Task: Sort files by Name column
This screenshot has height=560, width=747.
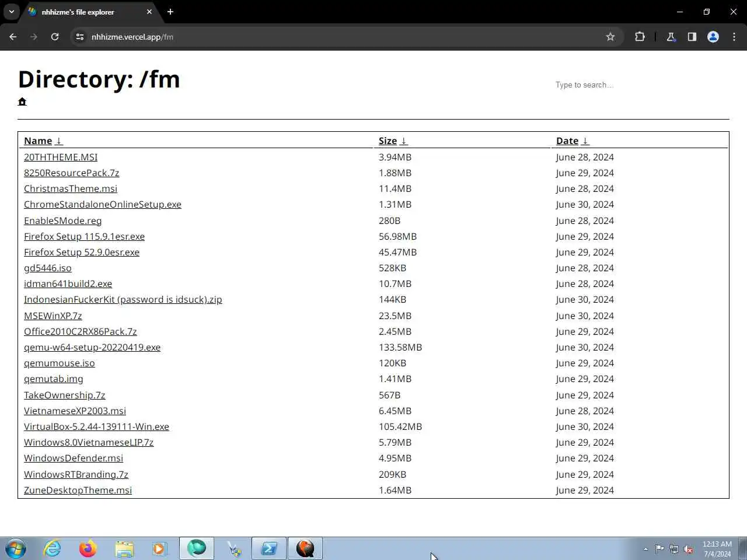Action: click(x=43, y=141)
